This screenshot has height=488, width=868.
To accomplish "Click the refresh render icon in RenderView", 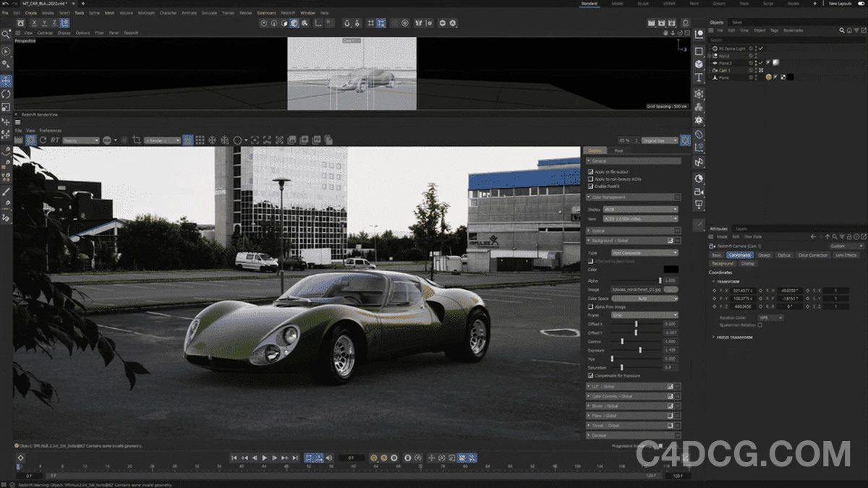I will point(43,140).
